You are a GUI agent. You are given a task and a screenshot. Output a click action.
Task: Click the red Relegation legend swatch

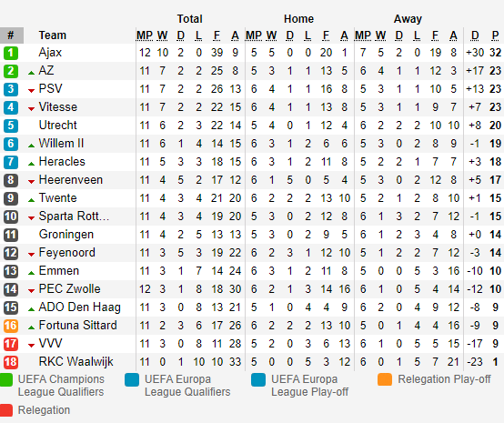point(6,410)
